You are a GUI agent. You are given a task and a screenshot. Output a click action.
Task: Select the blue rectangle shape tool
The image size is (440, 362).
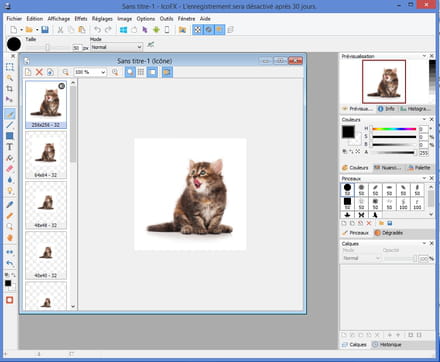[x=10, y=136]
